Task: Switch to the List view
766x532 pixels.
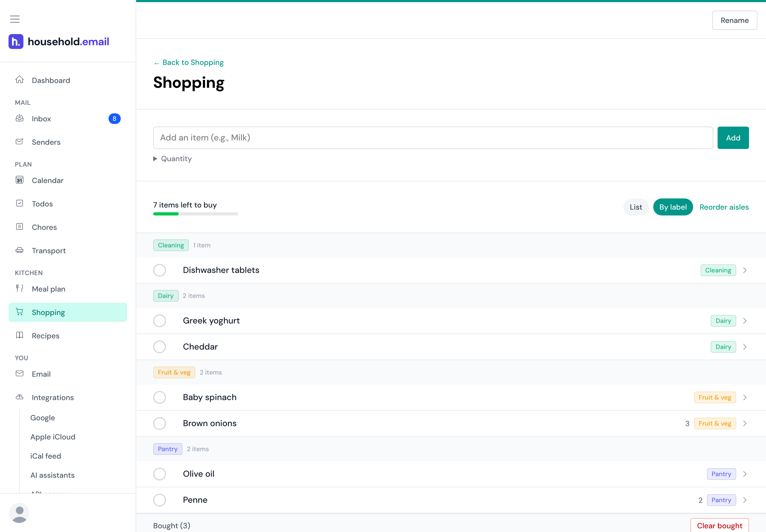Action: tap(636, 207)
